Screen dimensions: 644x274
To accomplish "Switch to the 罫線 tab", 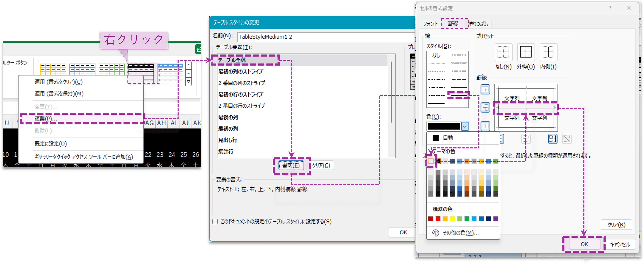I will (453, 24).
